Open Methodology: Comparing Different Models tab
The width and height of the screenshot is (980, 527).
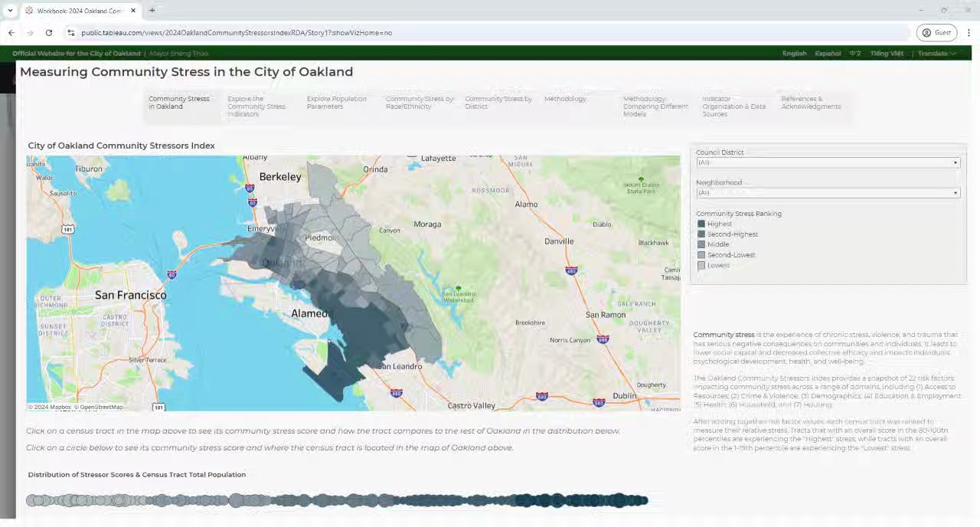pyautogui.click(x=657, y=106)
